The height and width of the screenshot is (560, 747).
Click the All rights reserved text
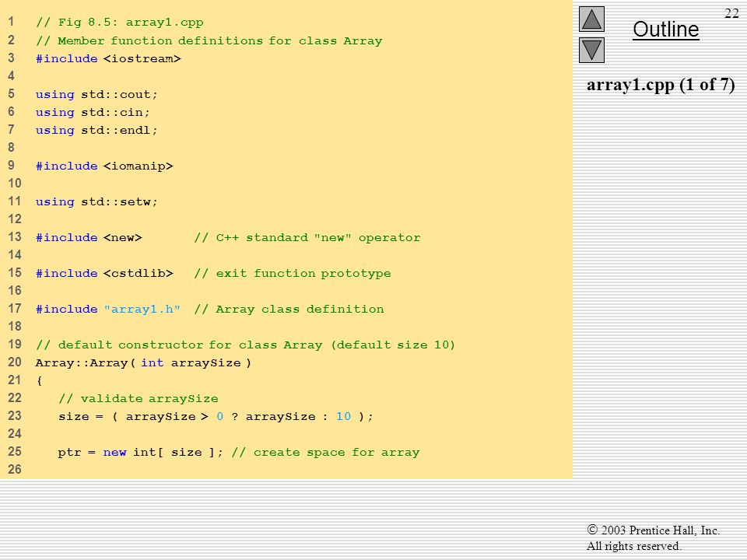(x=633, y=546)
